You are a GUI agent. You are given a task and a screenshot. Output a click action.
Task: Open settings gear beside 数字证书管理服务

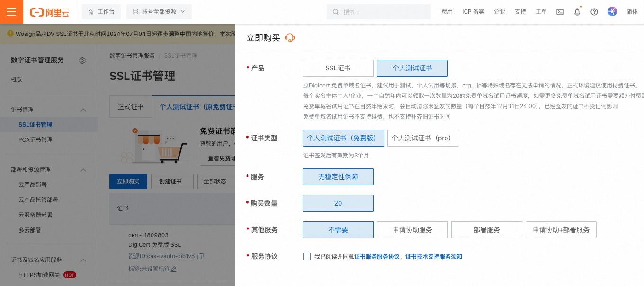click(x=82, y=61)
